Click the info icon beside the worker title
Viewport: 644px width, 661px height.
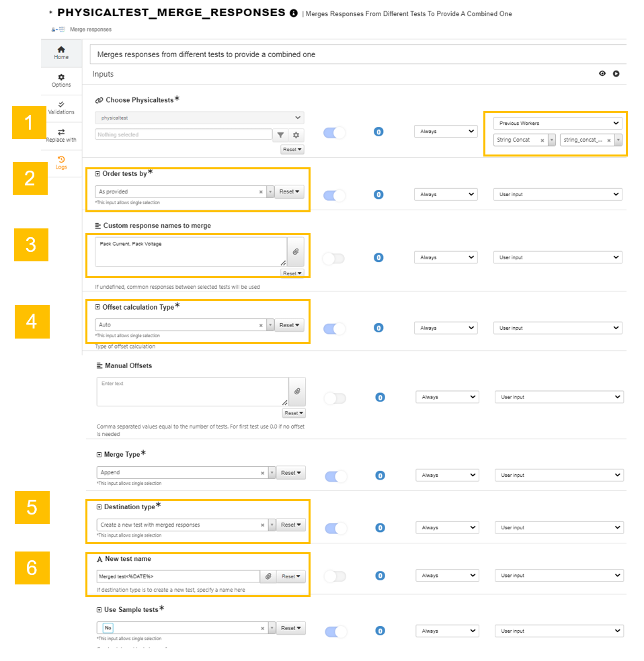coord(293,13)
